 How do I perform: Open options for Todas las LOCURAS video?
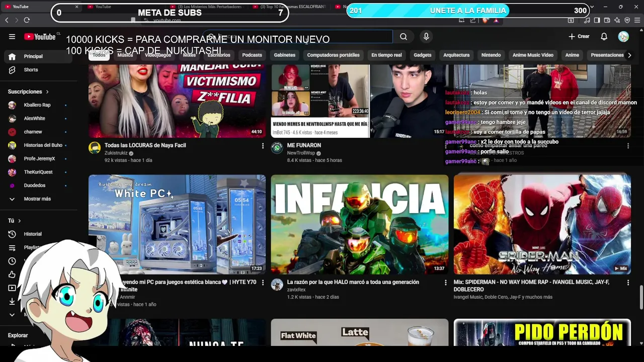click(263, 146)
